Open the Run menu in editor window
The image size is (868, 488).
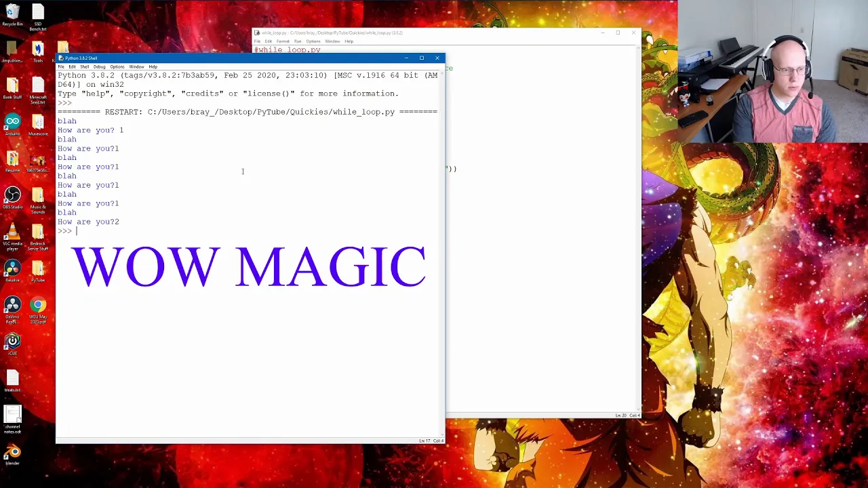pos(298,41)
